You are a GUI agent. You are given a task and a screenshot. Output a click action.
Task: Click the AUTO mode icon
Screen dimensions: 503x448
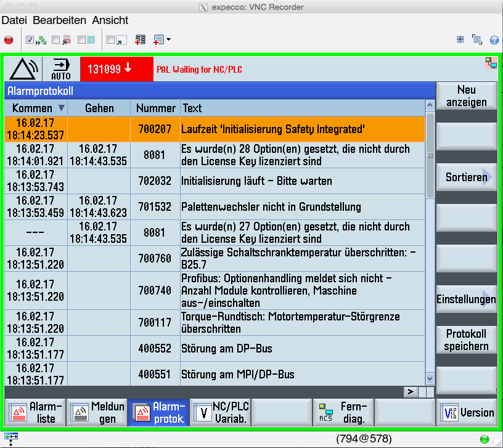61,69
